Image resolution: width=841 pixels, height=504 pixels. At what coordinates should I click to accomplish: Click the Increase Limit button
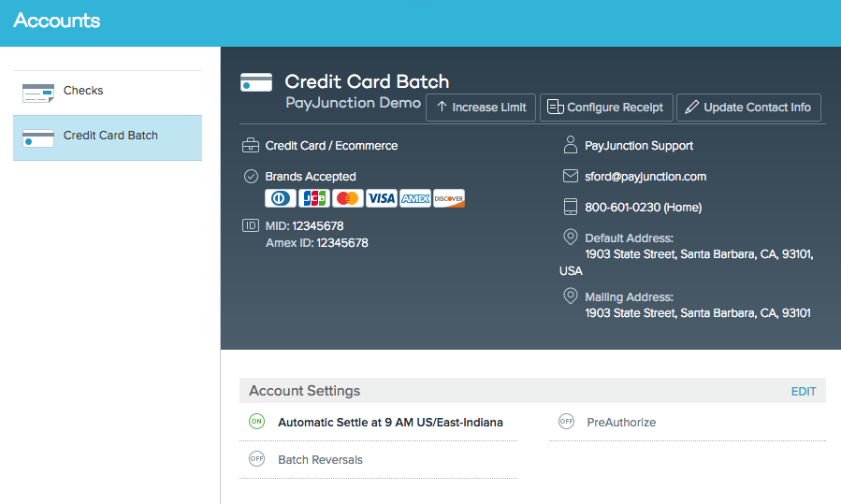pos(481,108)
